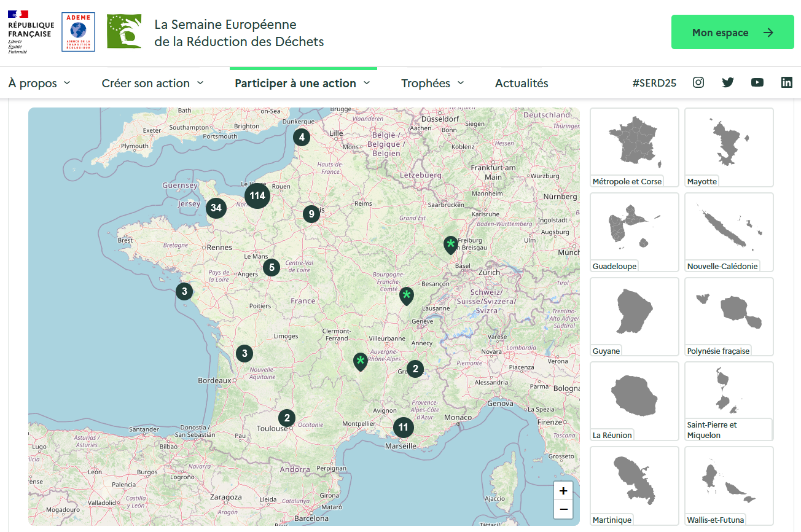Open the Actualités menu item
801x532 pixels.
point(522,82)
